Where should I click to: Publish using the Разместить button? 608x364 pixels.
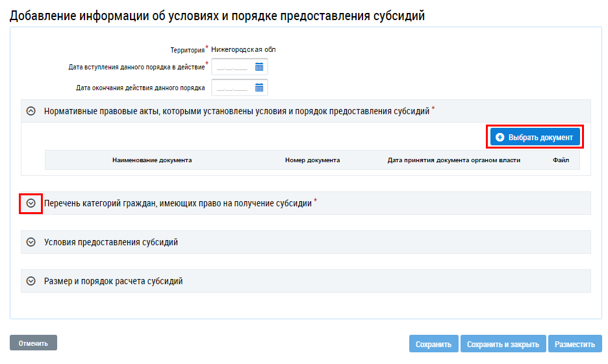tap(575, 344)
